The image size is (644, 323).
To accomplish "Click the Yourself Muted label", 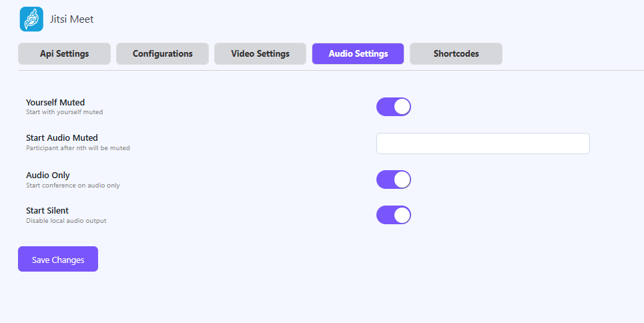I will pos(55,102).
